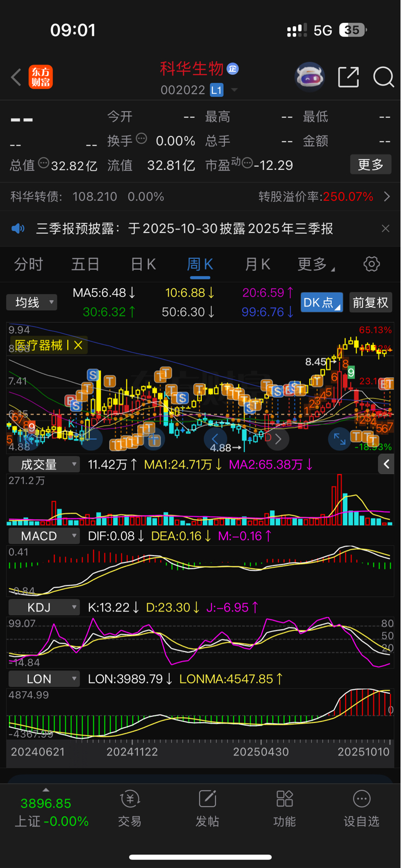Tap the 更多 quote details button

[x=371, y=165]
